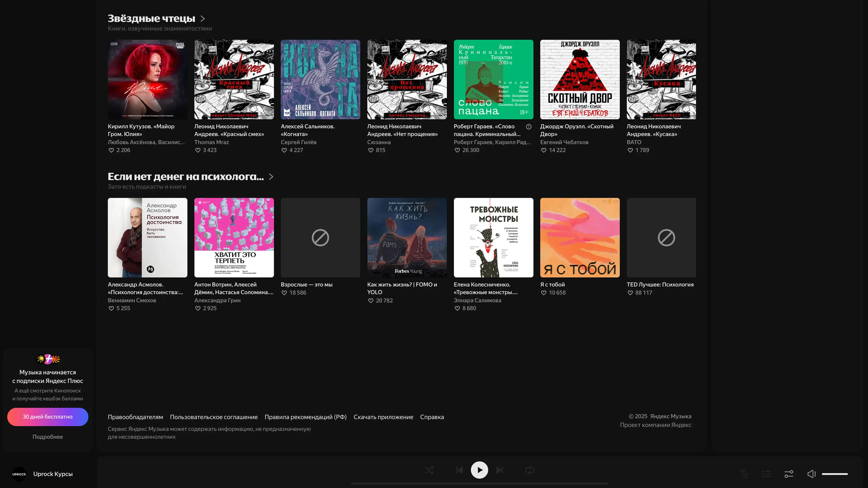
Task: Mute sound with the speaker icon
Action: point(811,474)
